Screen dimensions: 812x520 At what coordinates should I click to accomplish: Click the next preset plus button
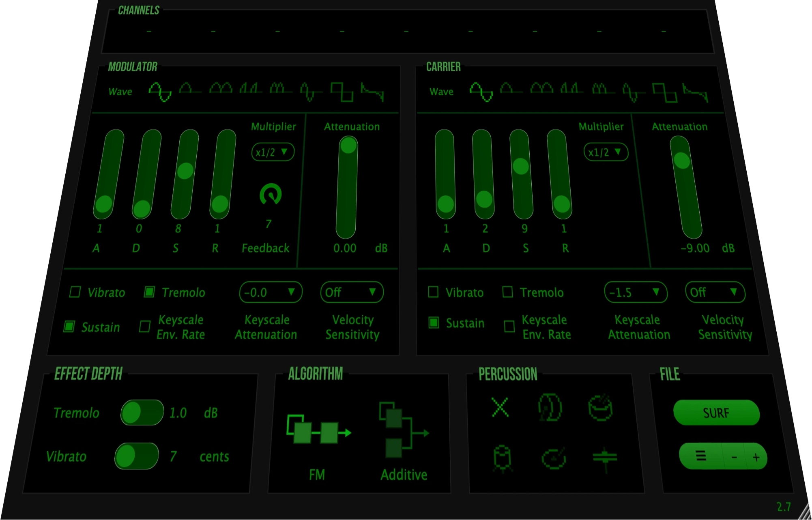[x=756, y=457]
